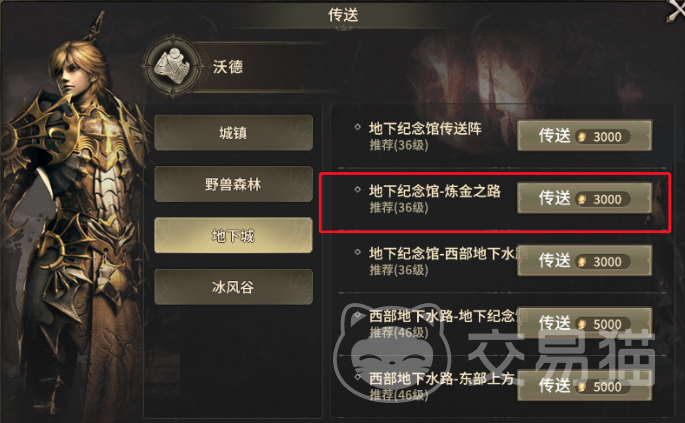This screenshot has height=423, width=685.
Task: Teleport to 地下纪念馆传送阵 for 3000
Action: click(x=585, y=136)
